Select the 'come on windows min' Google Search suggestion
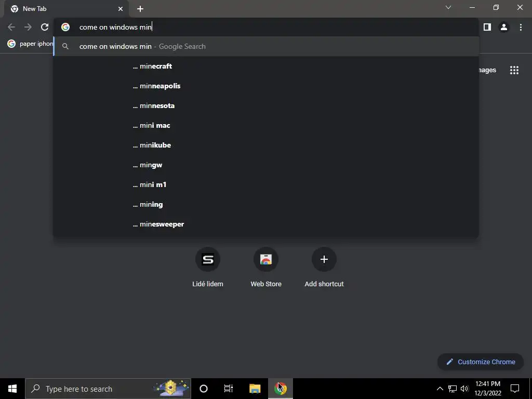 [267, 46]
